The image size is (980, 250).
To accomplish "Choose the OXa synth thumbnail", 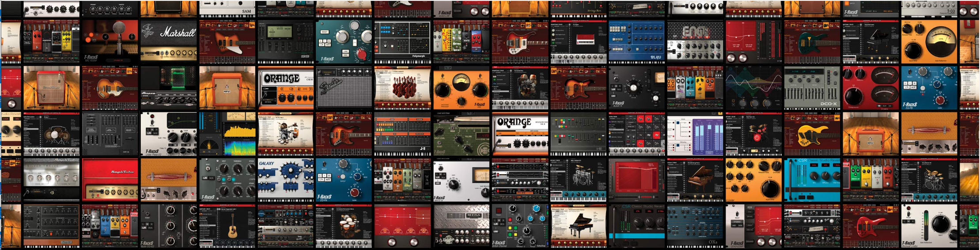I will point(695,226).
